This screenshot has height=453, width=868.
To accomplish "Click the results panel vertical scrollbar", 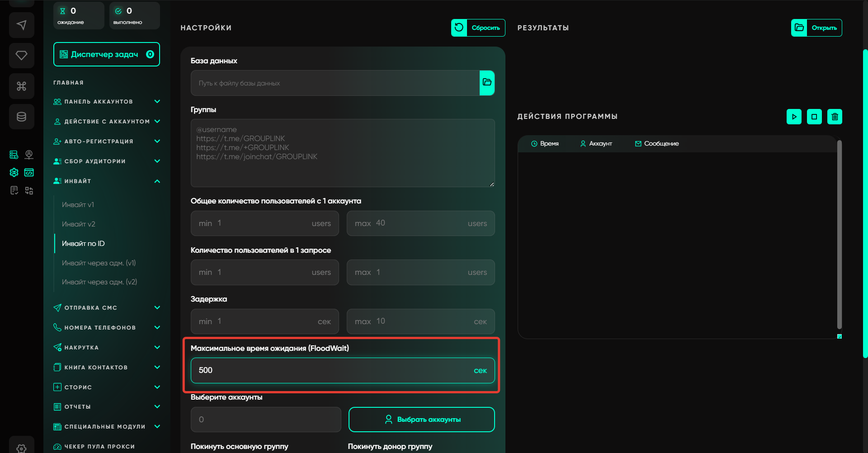I will [x=839, y=235].
